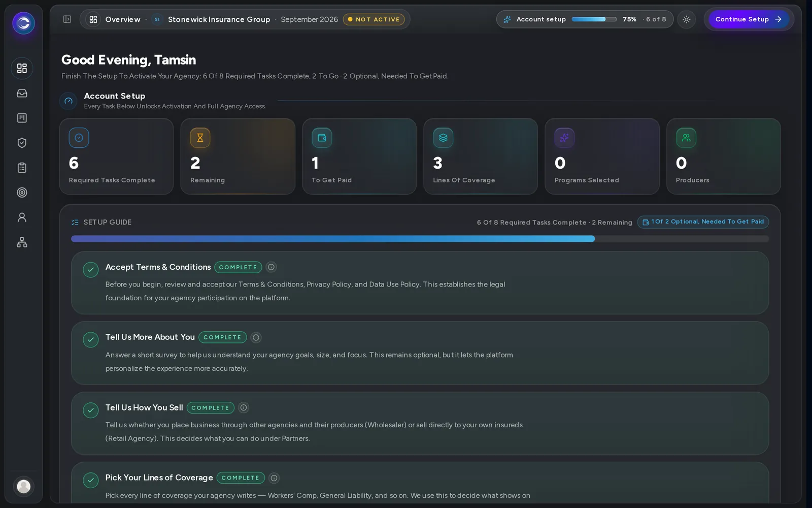Click info icon next to Pick Your Lines of Coverage
Viewport: 812px width, 508px height.
274,478
